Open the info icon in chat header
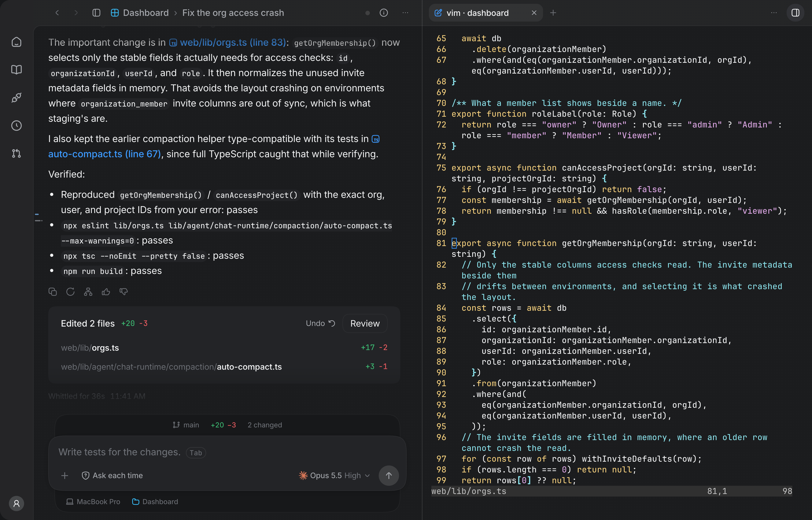The height and width of the screenshot is (520, 812). click(x=384, y=13)
